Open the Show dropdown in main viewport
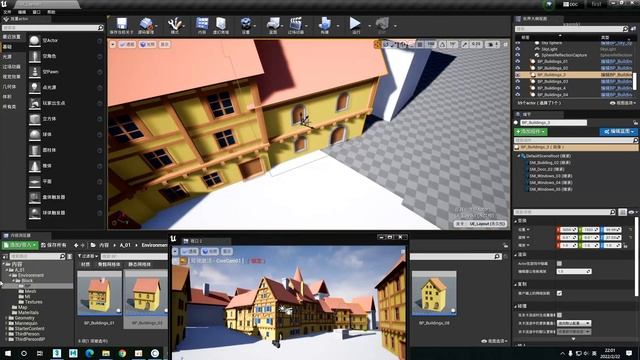The width and height of the screenshot is (640, 360). click(164, 44)
